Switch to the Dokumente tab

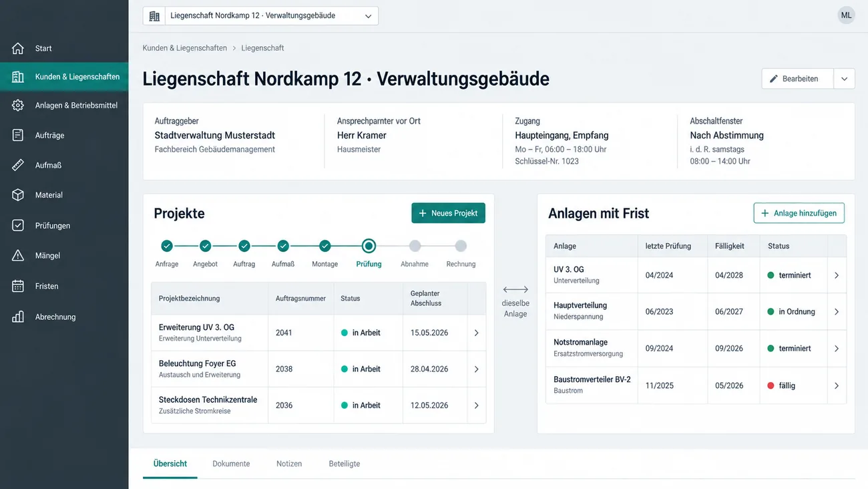coord(231,464)
